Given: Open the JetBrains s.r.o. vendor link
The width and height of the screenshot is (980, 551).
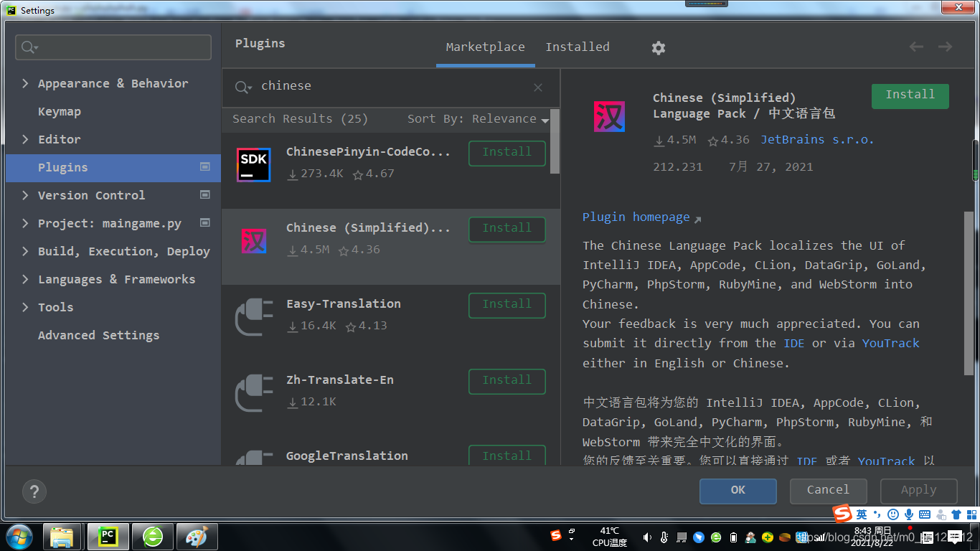Looking at the screenshot, I should click(817, 140).
